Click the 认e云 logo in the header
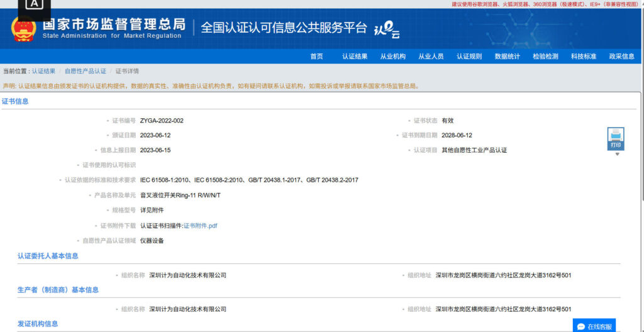This screenshot has height=332, width=644. point(387,29)
